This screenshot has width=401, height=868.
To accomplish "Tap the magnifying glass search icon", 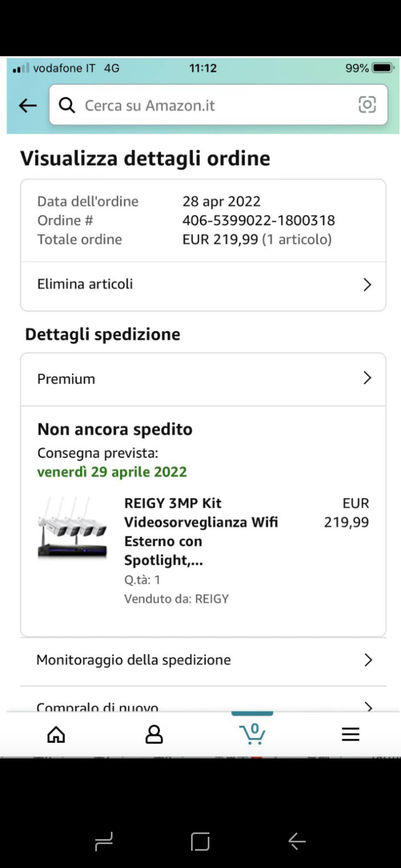I will coord(67,105).
